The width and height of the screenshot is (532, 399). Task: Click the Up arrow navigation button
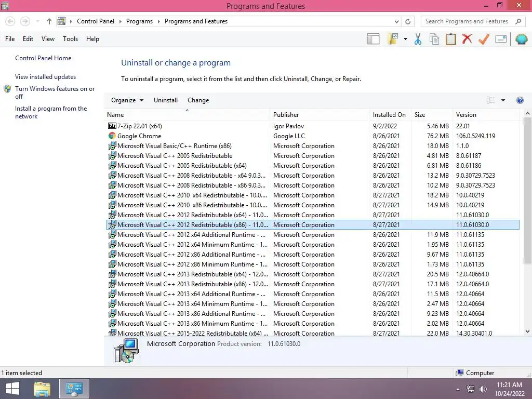tap(49, 21)
